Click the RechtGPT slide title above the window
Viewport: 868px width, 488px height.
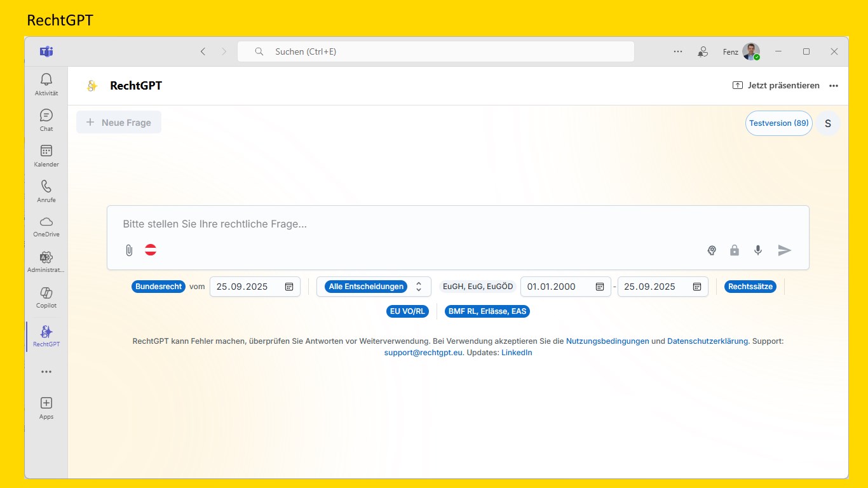[60, 20]
